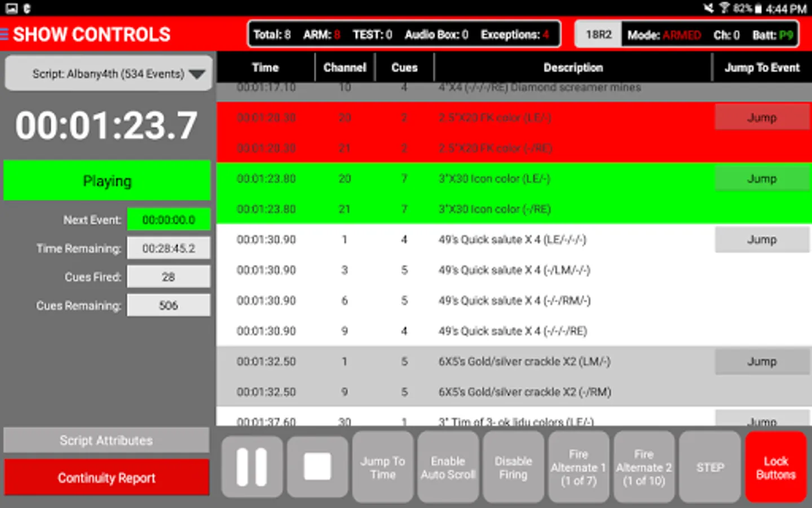
Task: Open the Script Albany4th dropdown
Action: (109, 73)
